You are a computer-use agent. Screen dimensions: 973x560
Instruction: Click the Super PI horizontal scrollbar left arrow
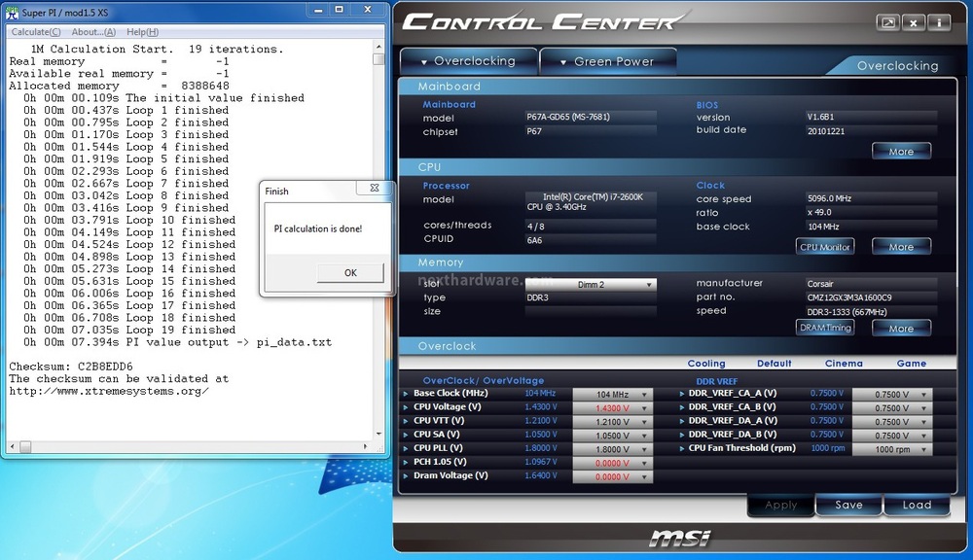tap(12, 446)
